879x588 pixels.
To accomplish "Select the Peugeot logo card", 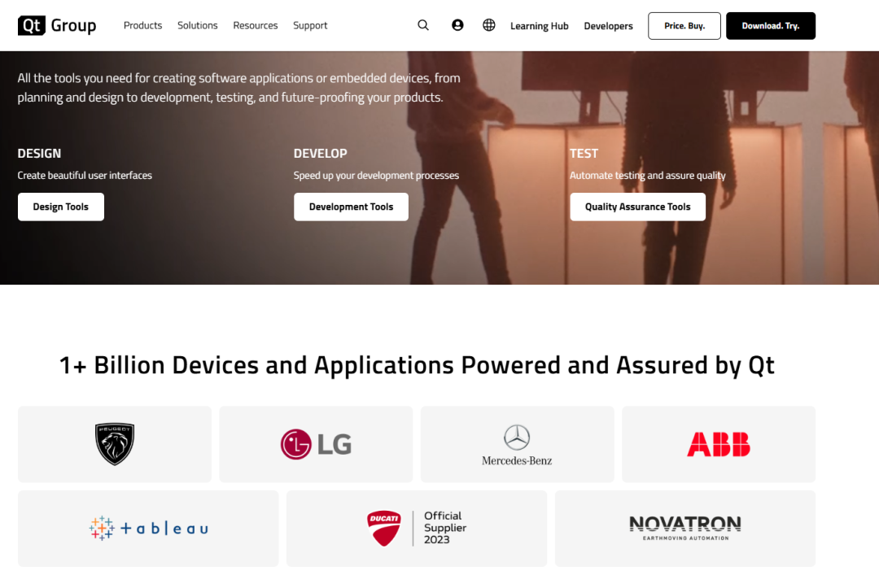I will [x=115, y=444].
